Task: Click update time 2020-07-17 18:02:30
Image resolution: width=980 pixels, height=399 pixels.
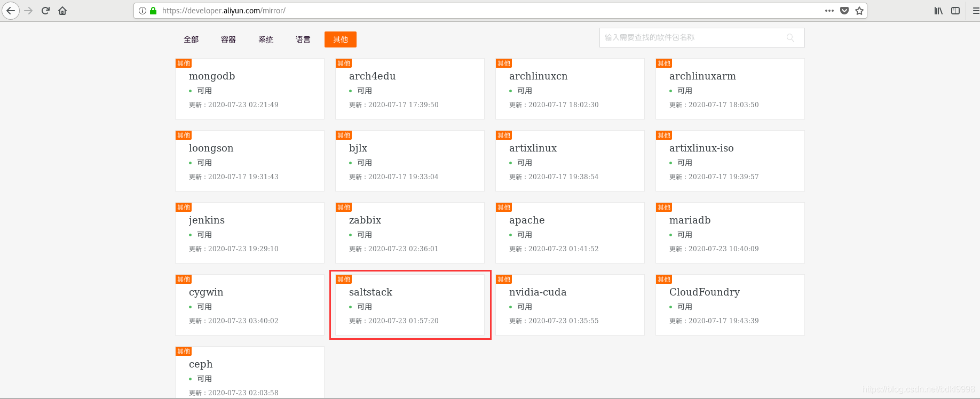Action: 564,105
